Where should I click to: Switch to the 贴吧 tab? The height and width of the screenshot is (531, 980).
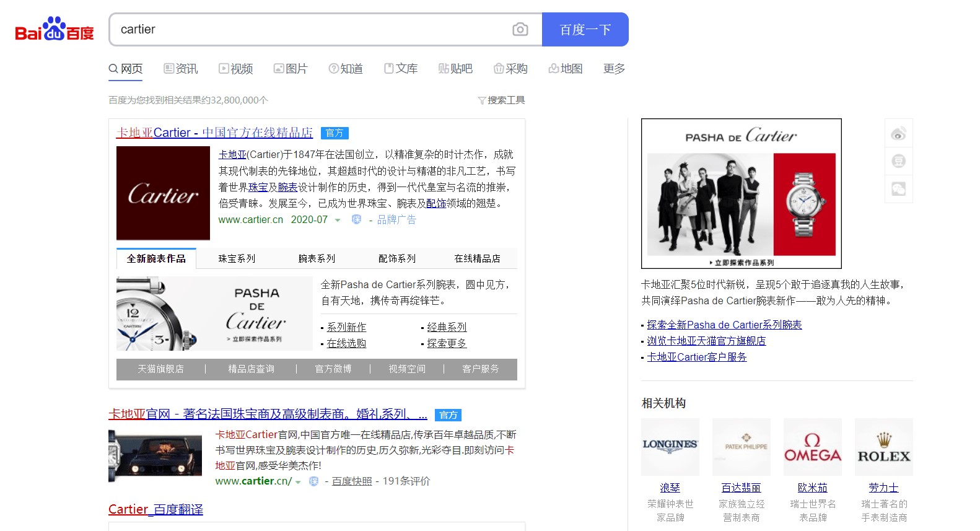click(x=455, y=69)
